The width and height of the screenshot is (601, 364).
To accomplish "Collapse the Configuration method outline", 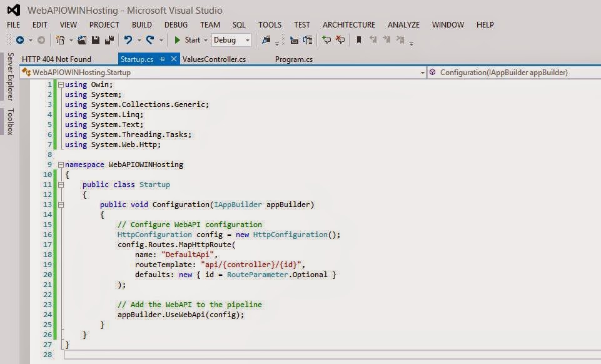I will [61, 205].
